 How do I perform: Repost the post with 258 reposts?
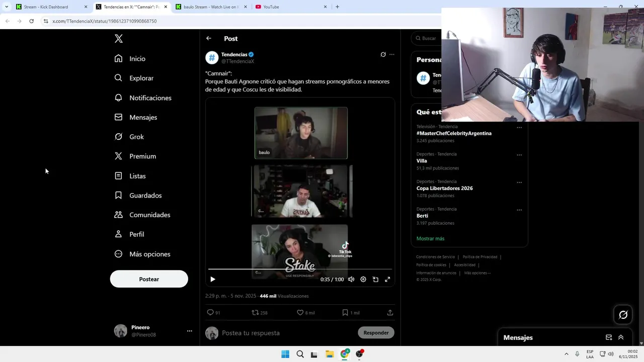pos(260,313)
